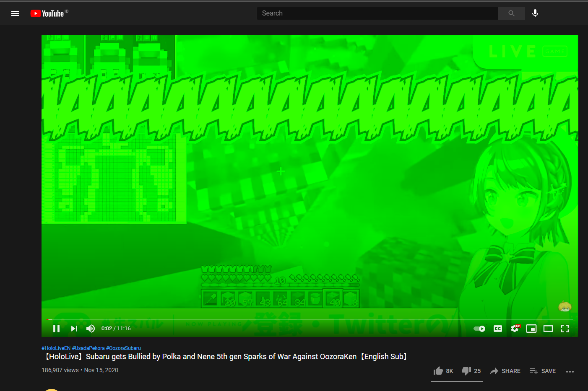Enter full screen mode

tap(565, 329)
